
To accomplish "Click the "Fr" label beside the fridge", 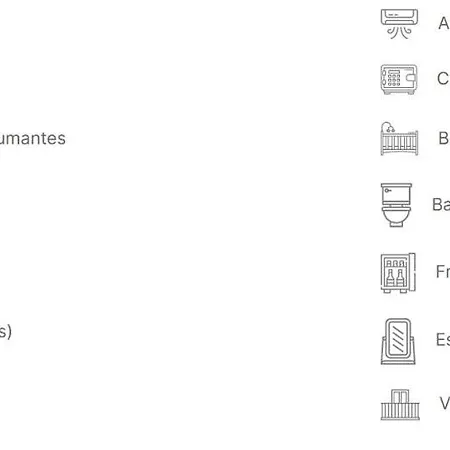I will pos(443,271).
